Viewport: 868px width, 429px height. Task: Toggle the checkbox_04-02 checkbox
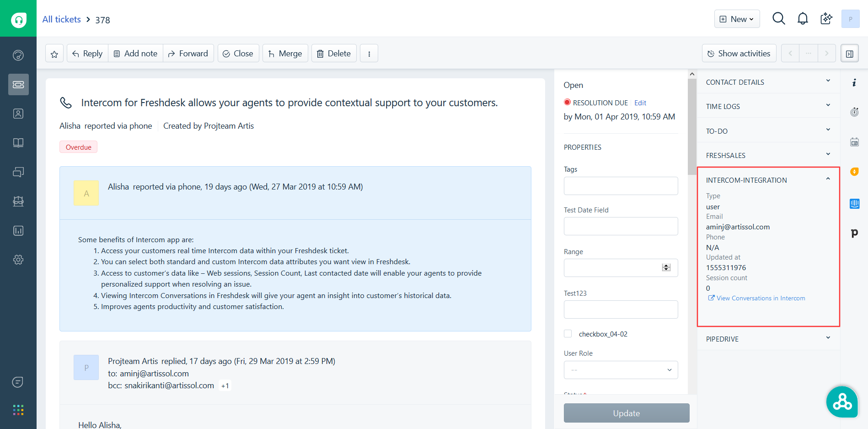pyautogui.click(x=568, y=334)
